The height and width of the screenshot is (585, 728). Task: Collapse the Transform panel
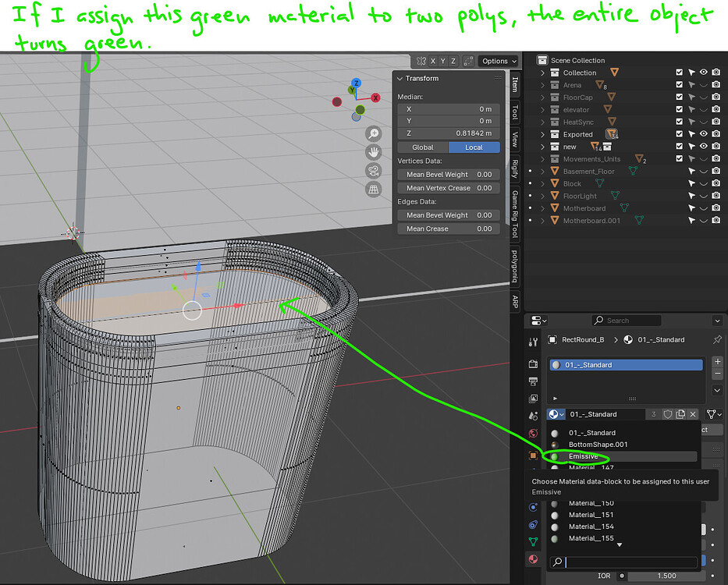point(400,79)
